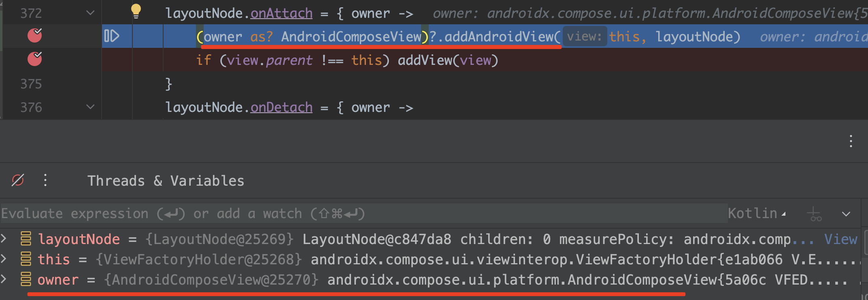This screenshot has height=300, width=868.
Task: Collapse the code fold at line 372
Action: [x=91, y=13]
